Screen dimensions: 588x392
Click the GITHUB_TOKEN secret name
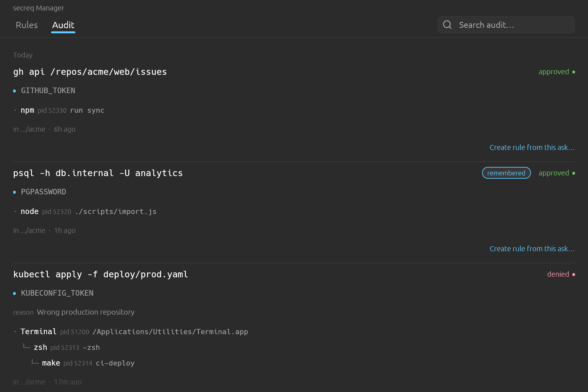pos(48,91)
